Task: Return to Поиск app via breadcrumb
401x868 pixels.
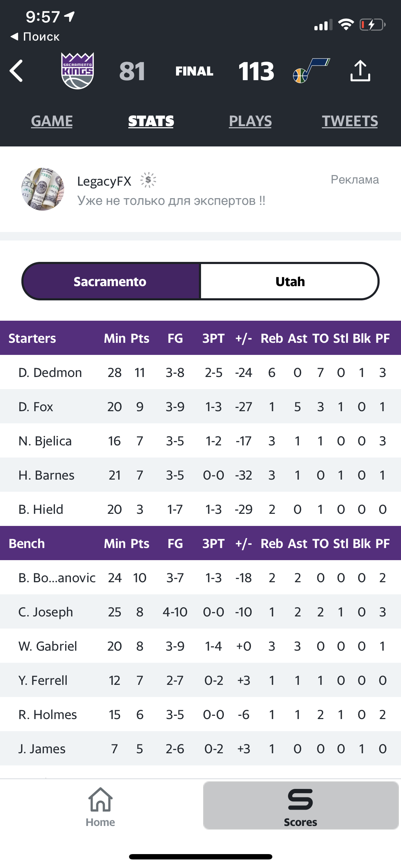Action: [x=35, y=36]
